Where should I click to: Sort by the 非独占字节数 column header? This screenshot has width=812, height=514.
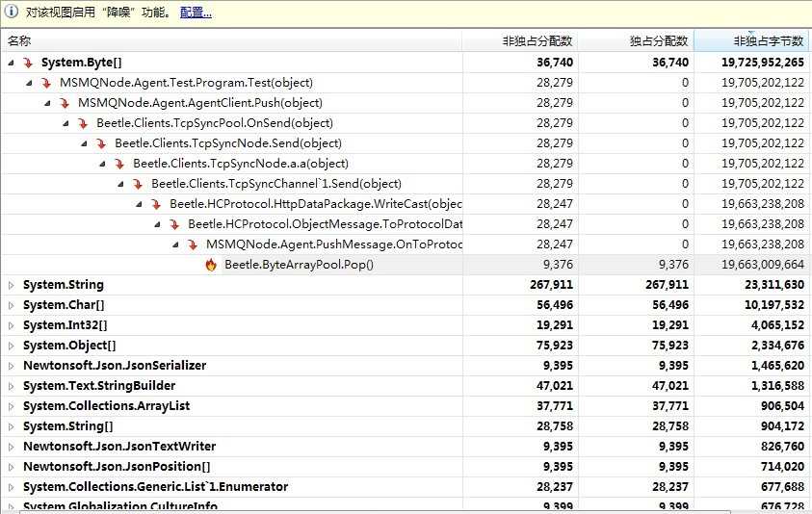point(752,40)
